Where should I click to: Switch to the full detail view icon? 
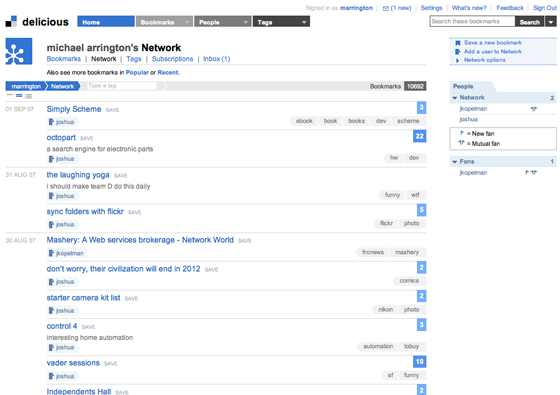click(29, 96)
